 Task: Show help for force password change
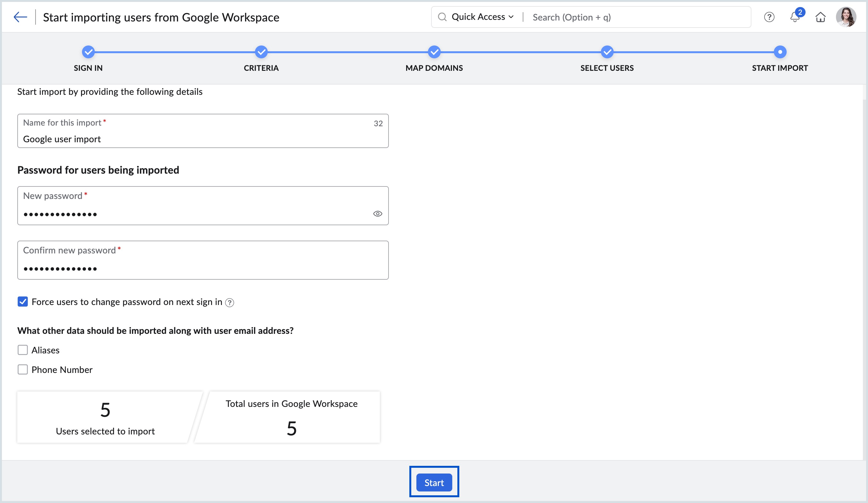[x=229, y=302]
